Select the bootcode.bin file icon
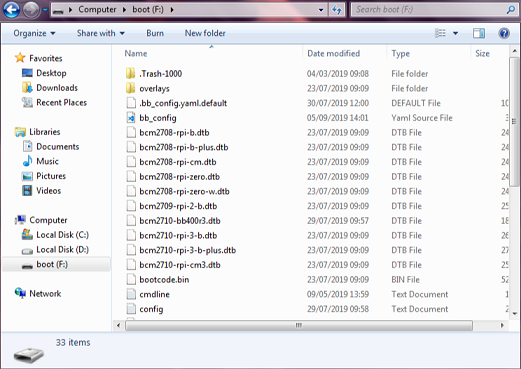Screen dimensions: 521x369 (131, 279)
